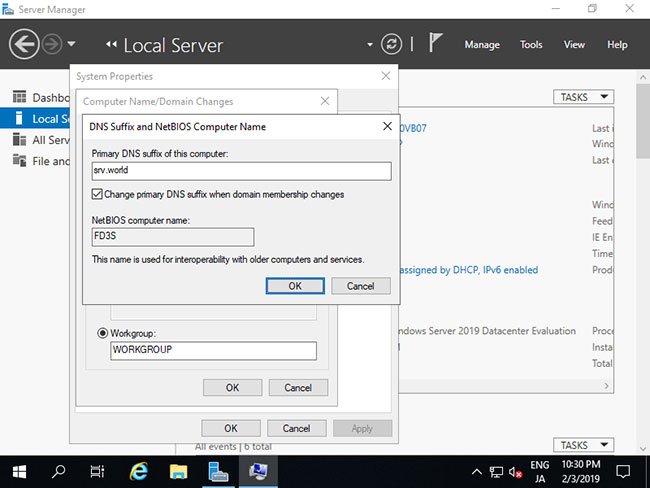Open the Help menu
Viewport: 650px width, 488px height.
[617, 45]
